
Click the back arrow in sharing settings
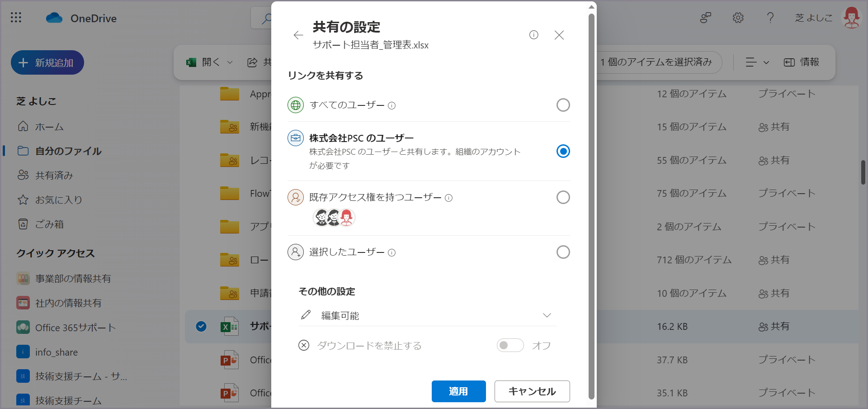(x=298, y=35)
